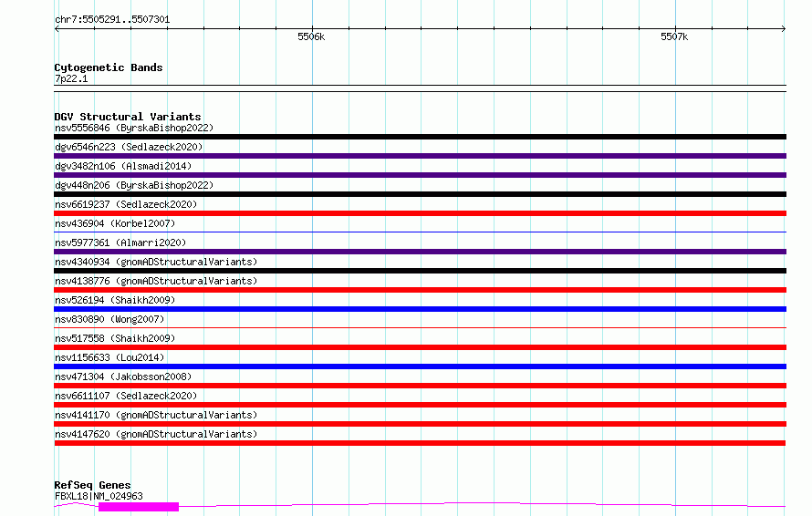Click variant label nsv6619237 (Sedlazeck2020)
Screen dimensions: 812x516
126,204
